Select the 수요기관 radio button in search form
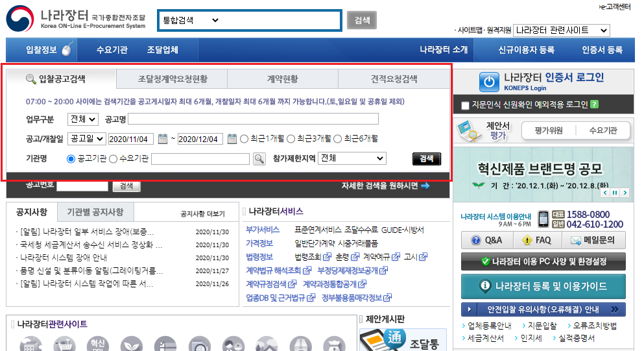Screen dimensions: 644x351 113,159
